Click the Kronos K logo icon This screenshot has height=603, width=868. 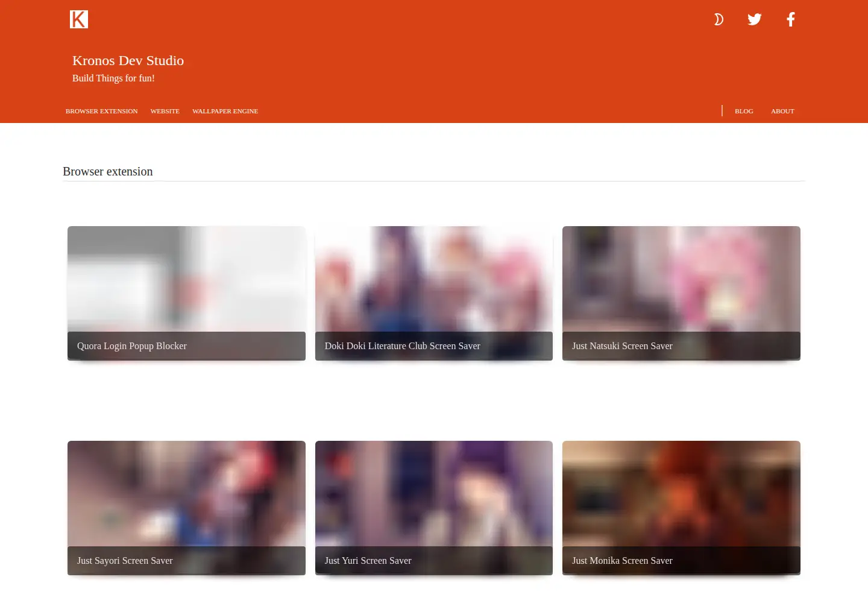[x=79, y=19]
